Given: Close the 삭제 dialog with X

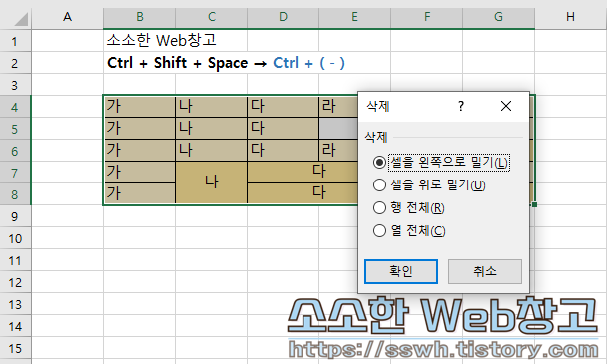Looking at the screenshot, I should (x=506, y=106).
